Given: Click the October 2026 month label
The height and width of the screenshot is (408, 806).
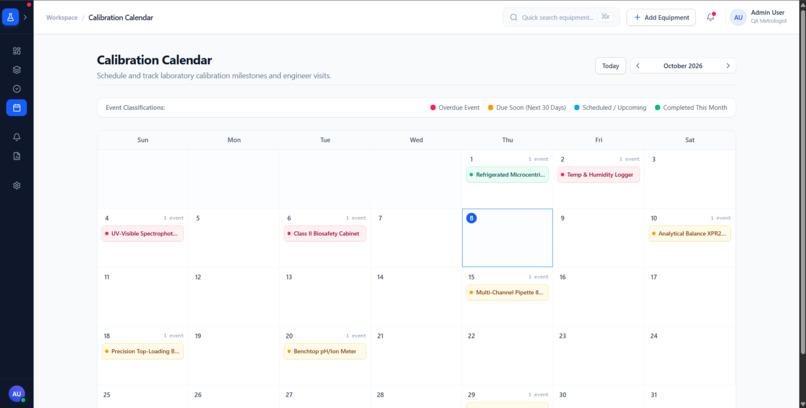Looking at the screenshot, I should coord(683,66).
